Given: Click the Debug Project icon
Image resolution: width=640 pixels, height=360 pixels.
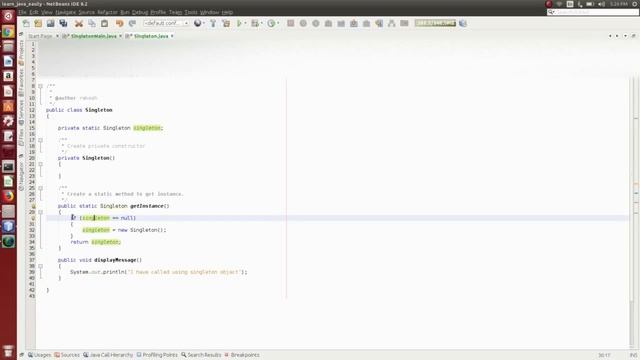Looking at the screenshot, I should 255,23.
